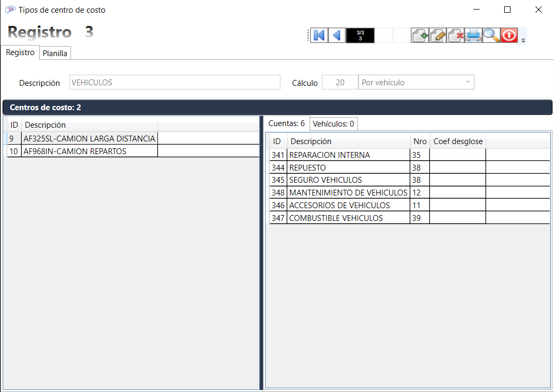554x392 pixels.
Task: Click the red power exit icon
Action: tap(509, 35)
